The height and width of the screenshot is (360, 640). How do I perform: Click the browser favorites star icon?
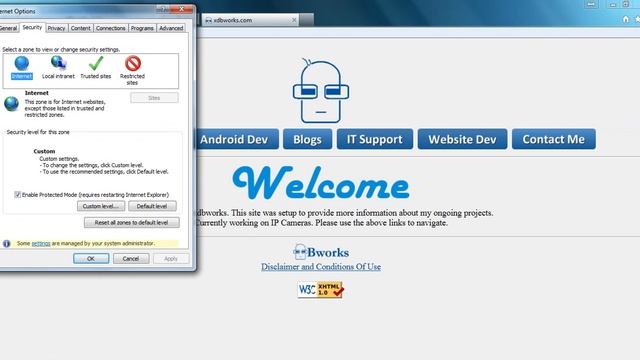click(x=637, y=19)
